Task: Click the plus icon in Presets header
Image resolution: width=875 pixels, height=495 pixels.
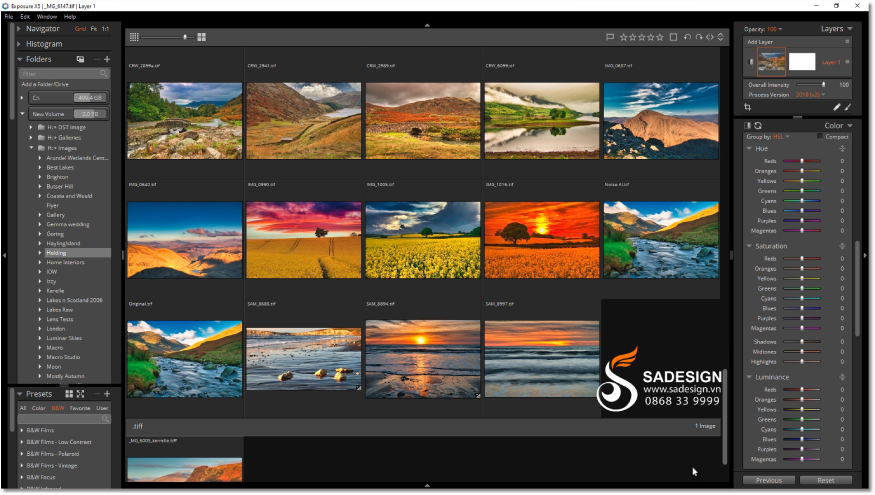Action: [107, 394]
